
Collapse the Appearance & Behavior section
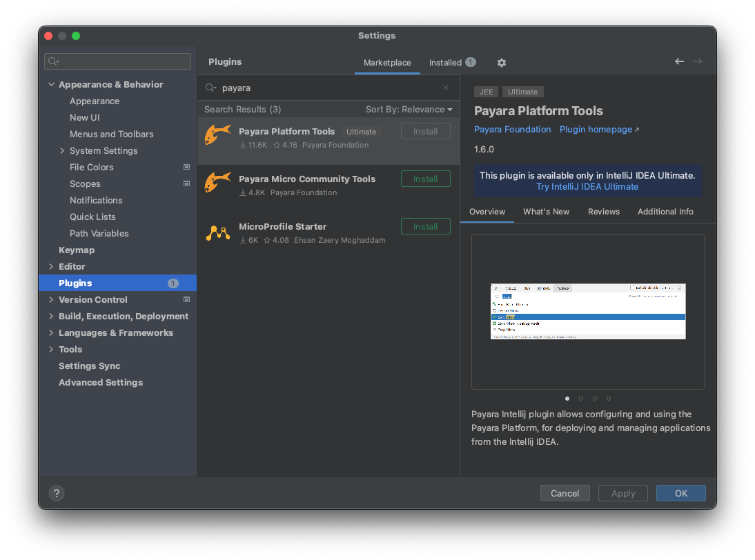(x=51, y=84)
